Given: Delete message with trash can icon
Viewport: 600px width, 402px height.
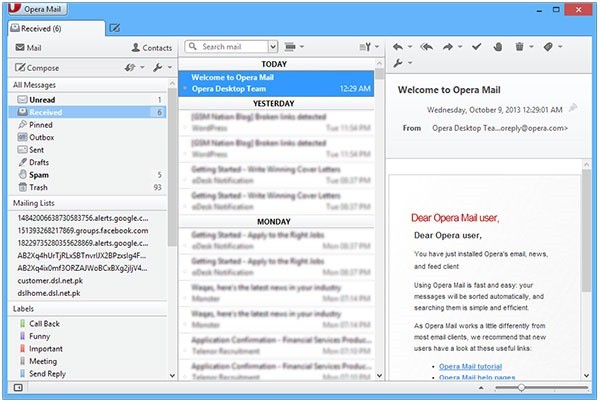Looking at the screenshot, I should 519,47.
